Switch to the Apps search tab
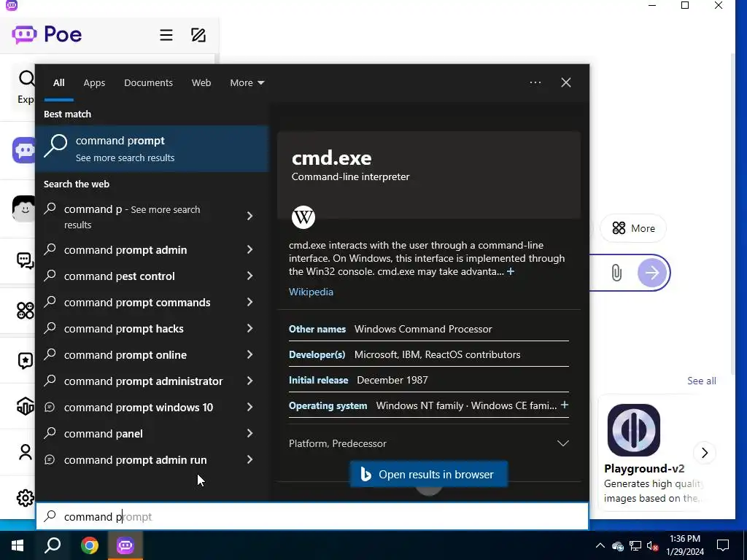 (x=94, y=83)
